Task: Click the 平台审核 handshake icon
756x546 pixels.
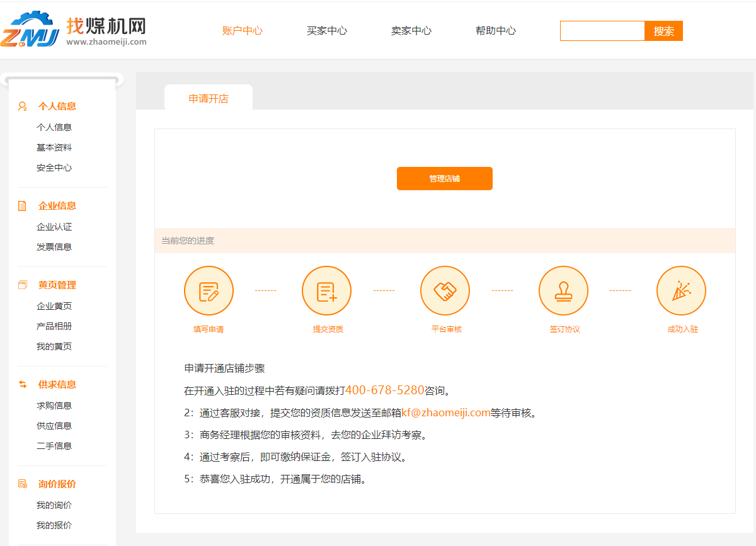Action: click(445, 290)
